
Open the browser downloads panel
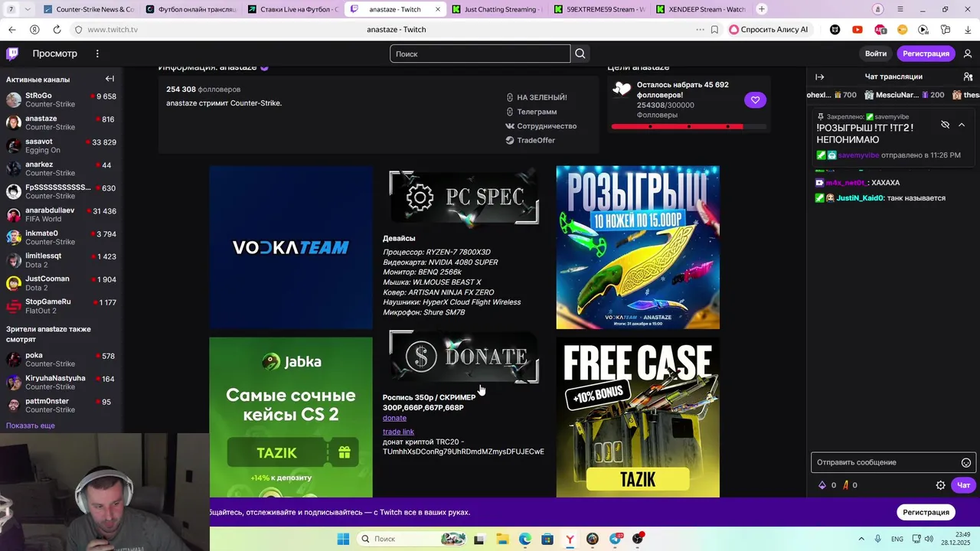[x=968, y=30]
